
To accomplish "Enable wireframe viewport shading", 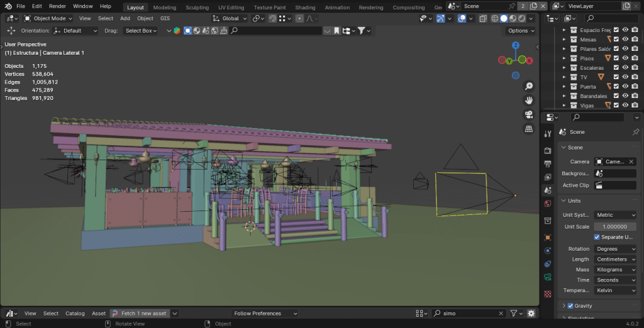I will coord(495,19).
